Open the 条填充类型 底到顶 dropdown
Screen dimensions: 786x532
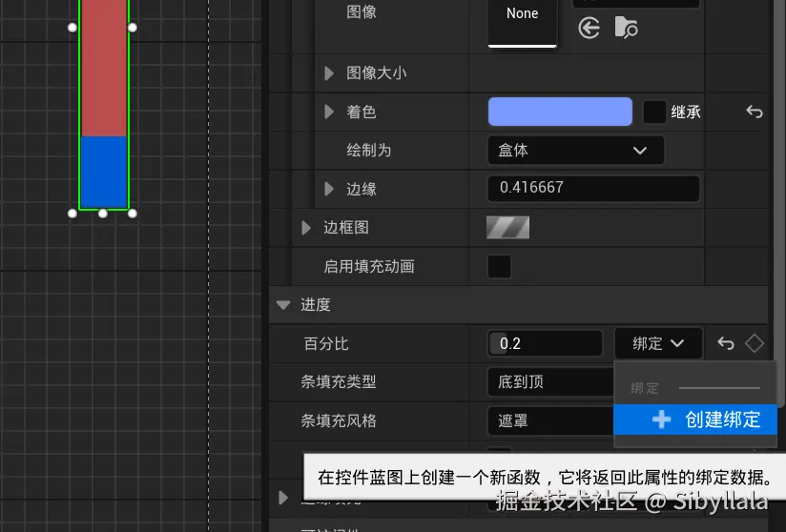click(550, 381)
